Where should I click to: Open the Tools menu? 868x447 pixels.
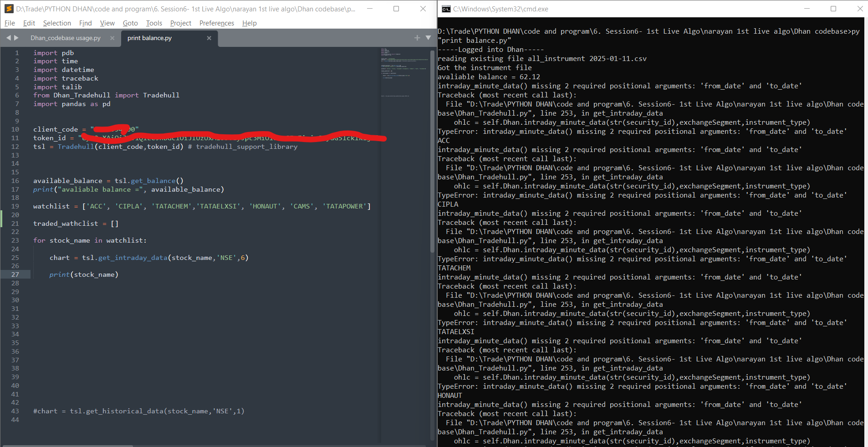154,23
